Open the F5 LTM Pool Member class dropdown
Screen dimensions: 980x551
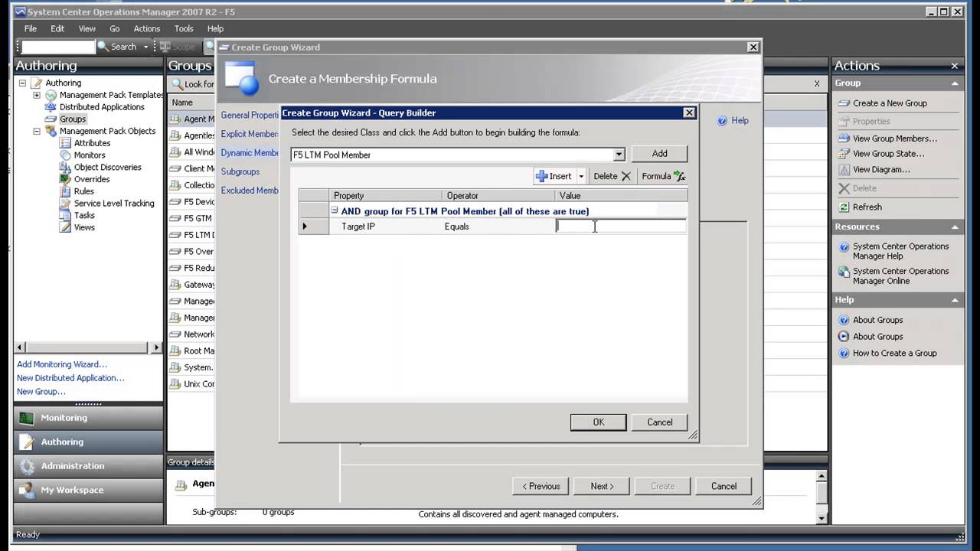pos(619,155)
